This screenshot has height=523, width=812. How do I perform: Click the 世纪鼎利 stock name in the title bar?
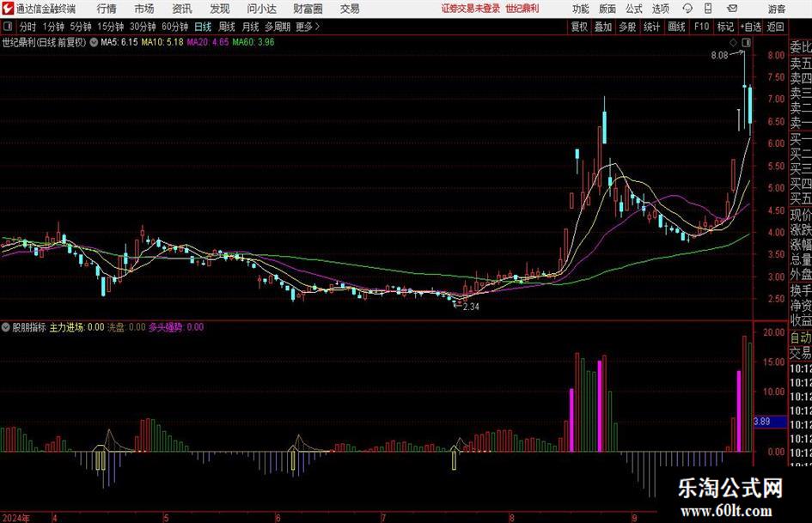point(522,9)
